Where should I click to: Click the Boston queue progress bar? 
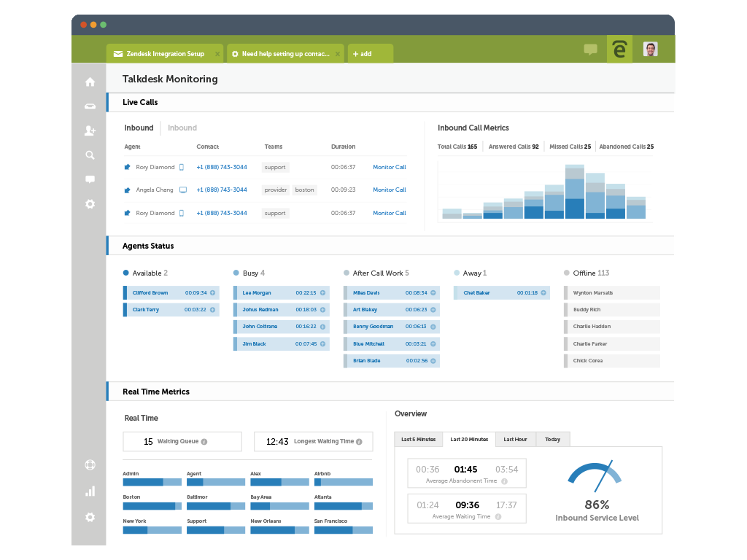[152, 506]
